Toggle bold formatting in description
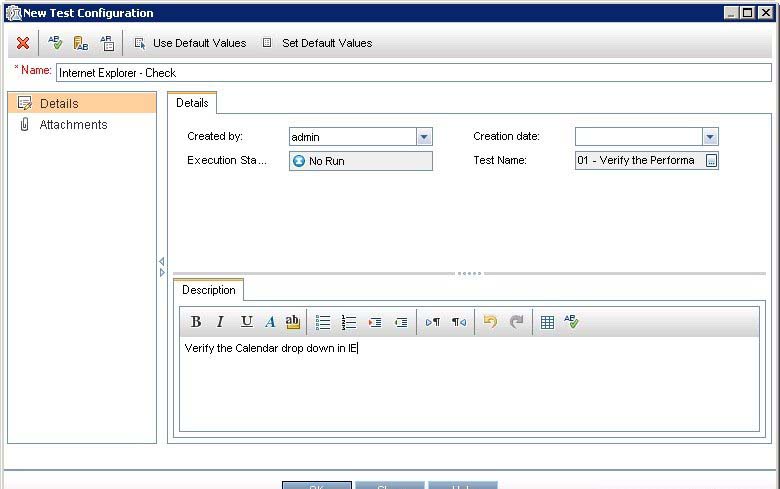This screenshot has width=780, height=489. 196,322
